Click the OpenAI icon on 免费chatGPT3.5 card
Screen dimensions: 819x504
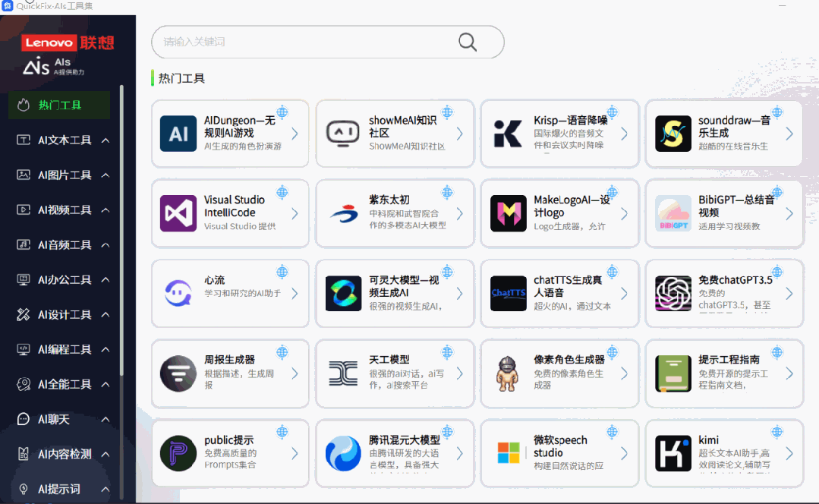click(x=672, y=294)
